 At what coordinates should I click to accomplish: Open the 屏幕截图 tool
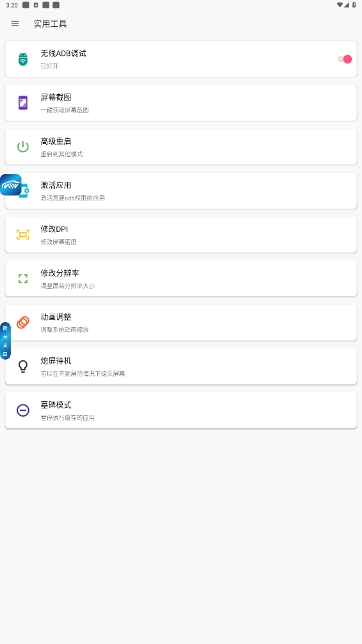coord(181,102)
